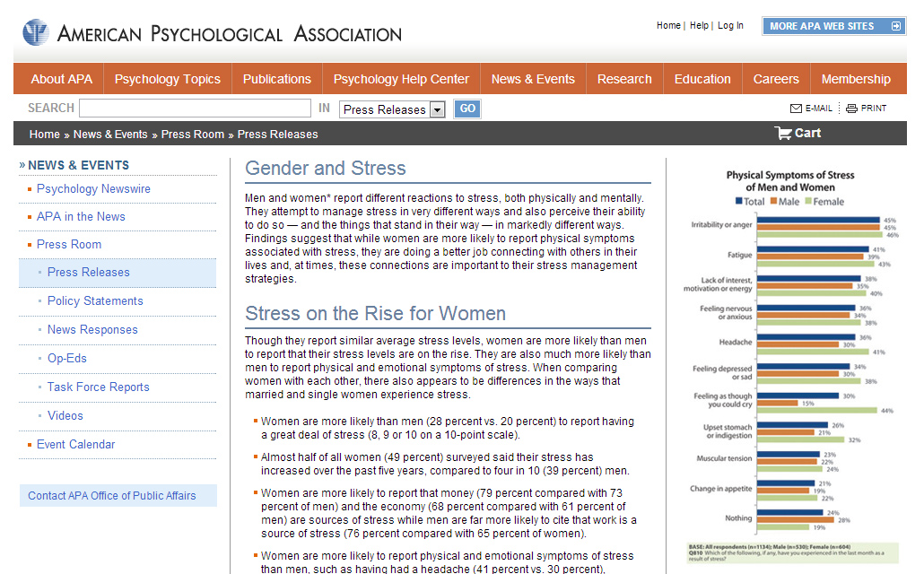Open the Press Releases search scope dropdown
This screenshot has height=574, width=924.
(x=392, y=109)
